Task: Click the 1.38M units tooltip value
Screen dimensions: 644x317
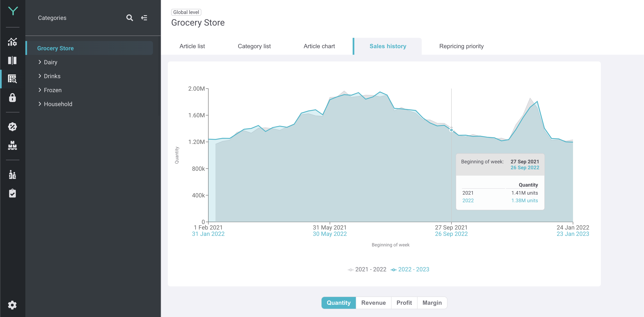Action: click(524, 201)
